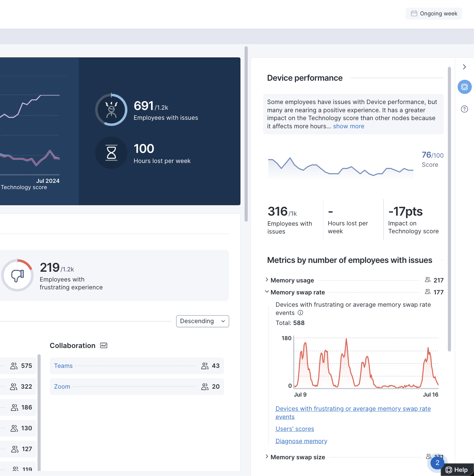This screenshot has width=474, height=476.
Task: Click the show more link
Action: pyautogui.click(x=348, y=126)
